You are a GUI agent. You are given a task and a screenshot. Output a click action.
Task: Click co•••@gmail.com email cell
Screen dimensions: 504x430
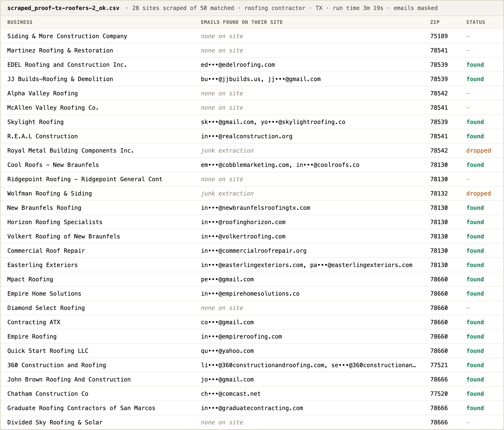coord(227,322)
